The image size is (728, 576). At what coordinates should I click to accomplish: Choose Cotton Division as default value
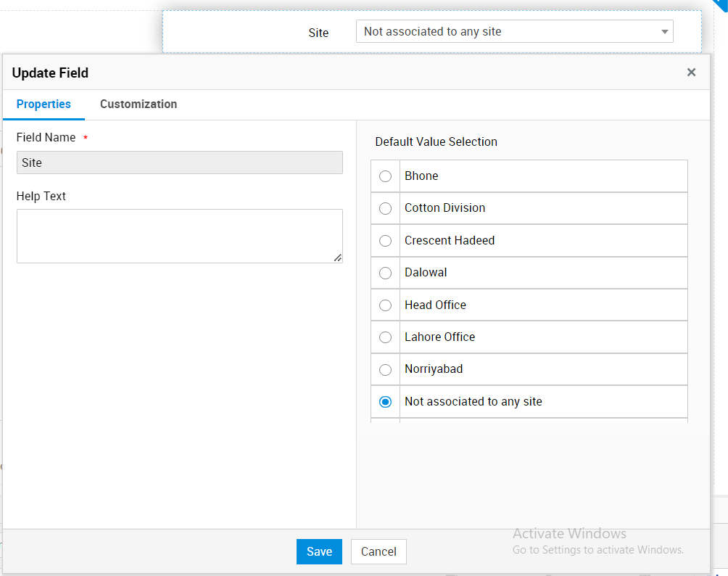click(386, 208)
